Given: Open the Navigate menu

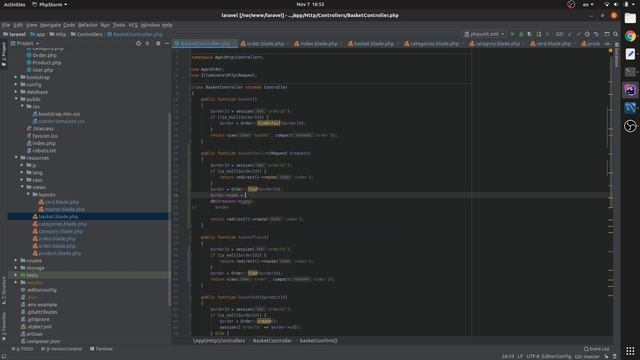Looking at the screenshot, I should [x=50, y=25].
